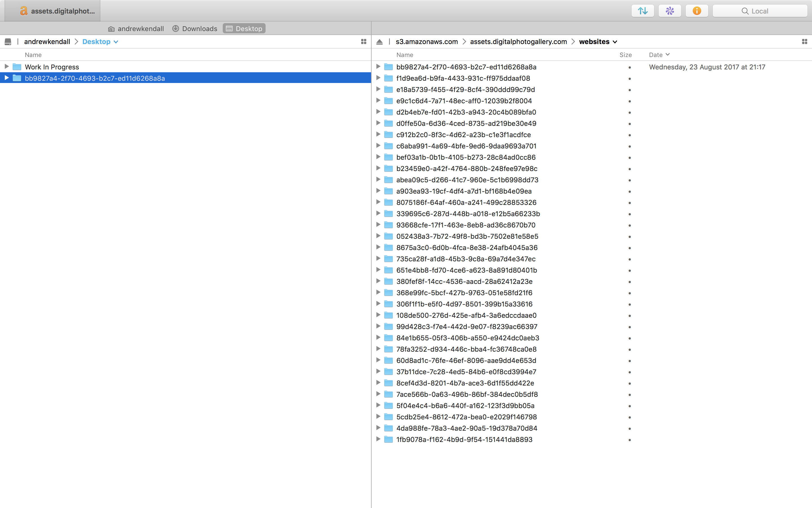The width and height of the screenshot is (812, 508).
Task: Select folder icon of 651e4bb8-fd70-4ce6-a623-8a891d80401b
Action: pyautogui.click(x=388, y=270)
